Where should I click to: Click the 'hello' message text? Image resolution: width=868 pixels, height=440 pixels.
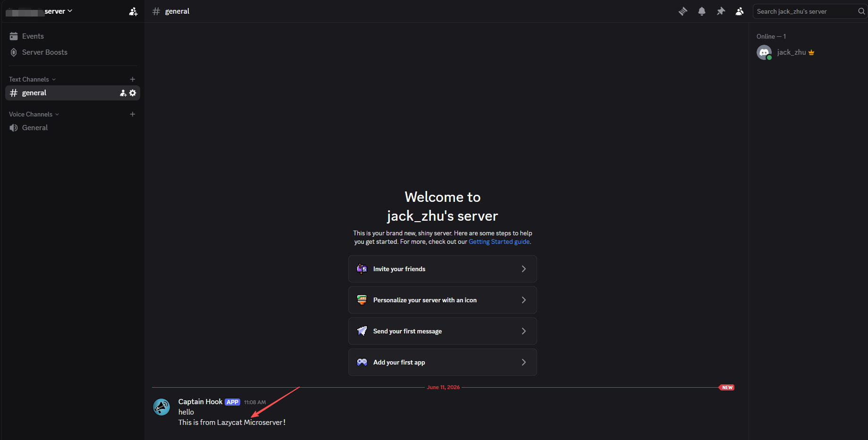coord(186,412)
